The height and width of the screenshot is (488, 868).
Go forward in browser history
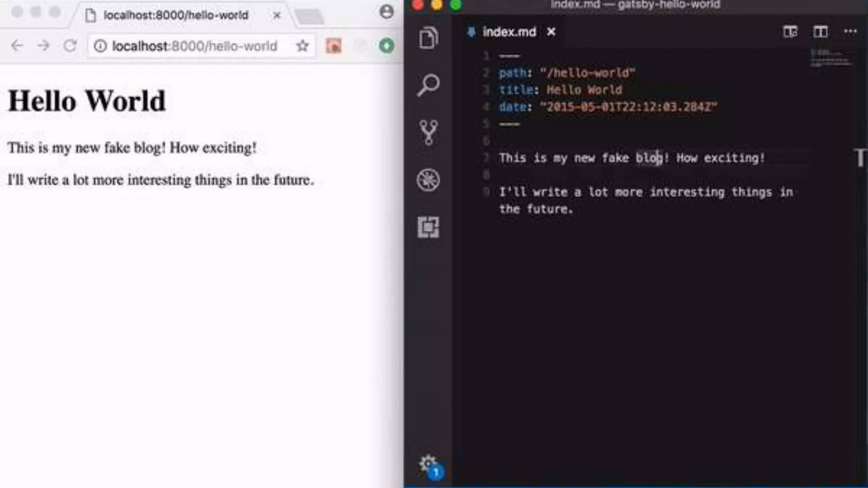[43, 46]
